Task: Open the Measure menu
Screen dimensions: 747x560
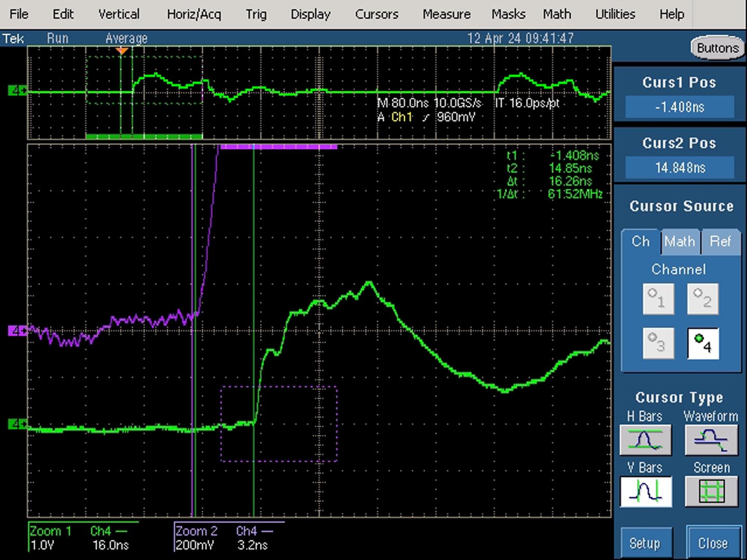Action: [447, 14]
